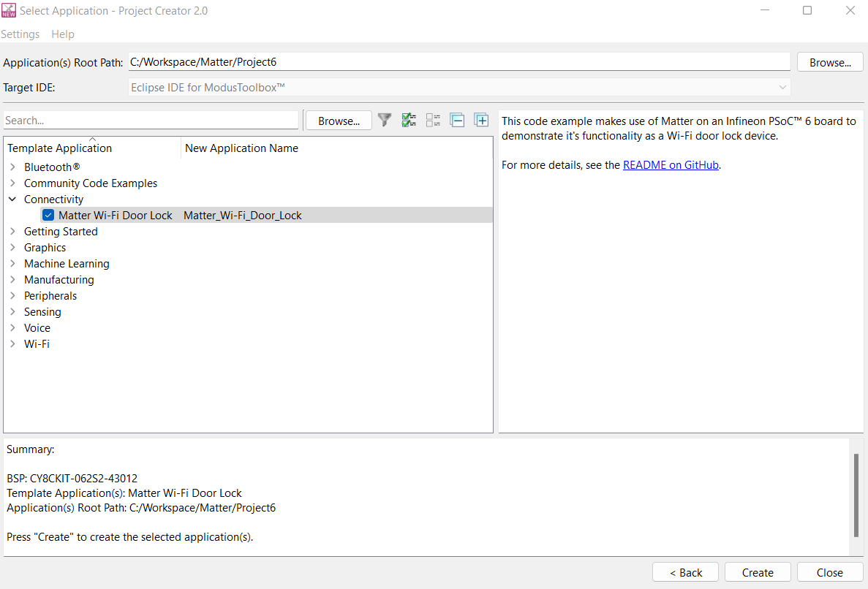Click Browse next to the Search field

339,121
